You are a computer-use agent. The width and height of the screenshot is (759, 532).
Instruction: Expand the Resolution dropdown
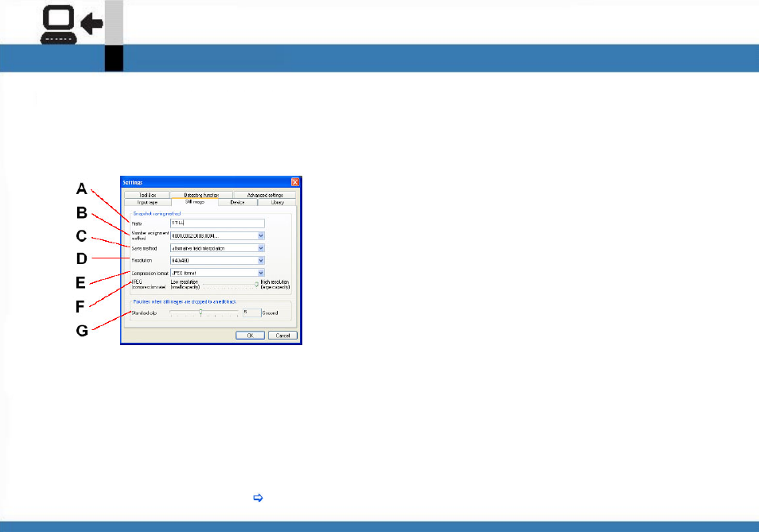click(x=217, y=260)
